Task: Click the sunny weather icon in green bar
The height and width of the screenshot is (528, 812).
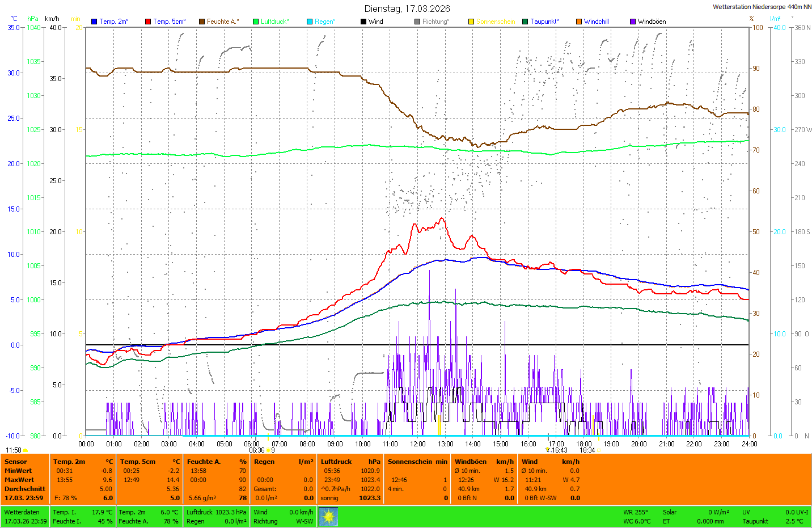Action: click(328, 517)
